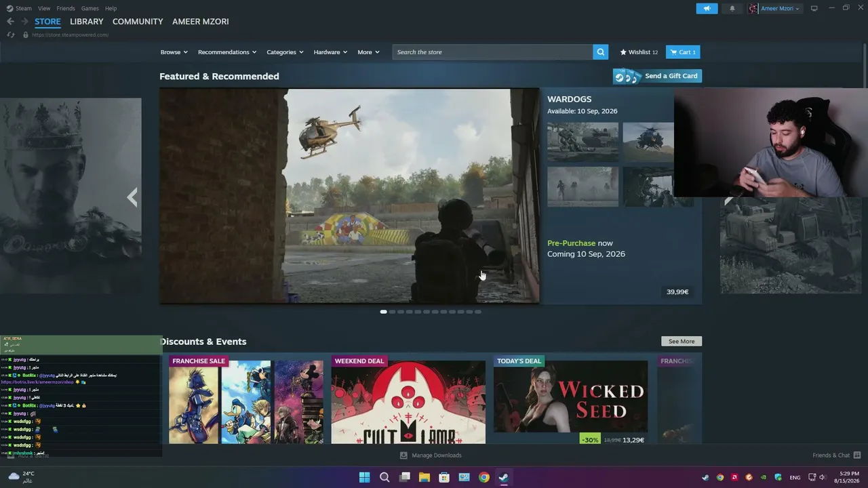Open the notifications bell
868x488 pixels.
point(732,8)
